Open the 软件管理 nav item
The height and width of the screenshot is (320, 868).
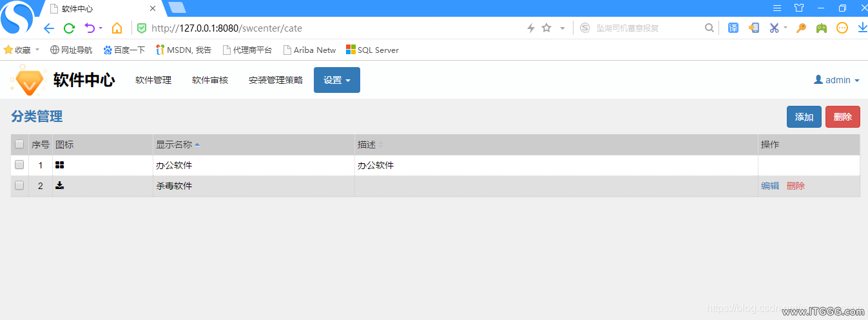[x=153, y=80]
